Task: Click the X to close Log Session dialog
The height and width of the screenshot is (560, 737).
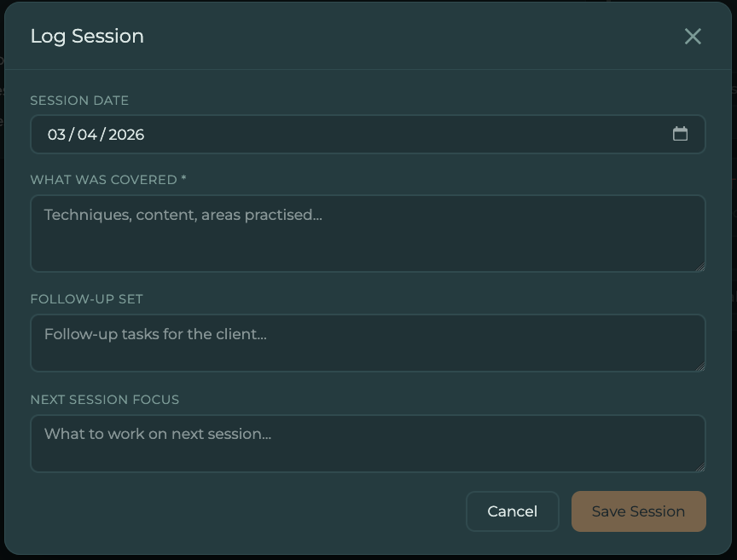Action: click(x=692, y=37)
